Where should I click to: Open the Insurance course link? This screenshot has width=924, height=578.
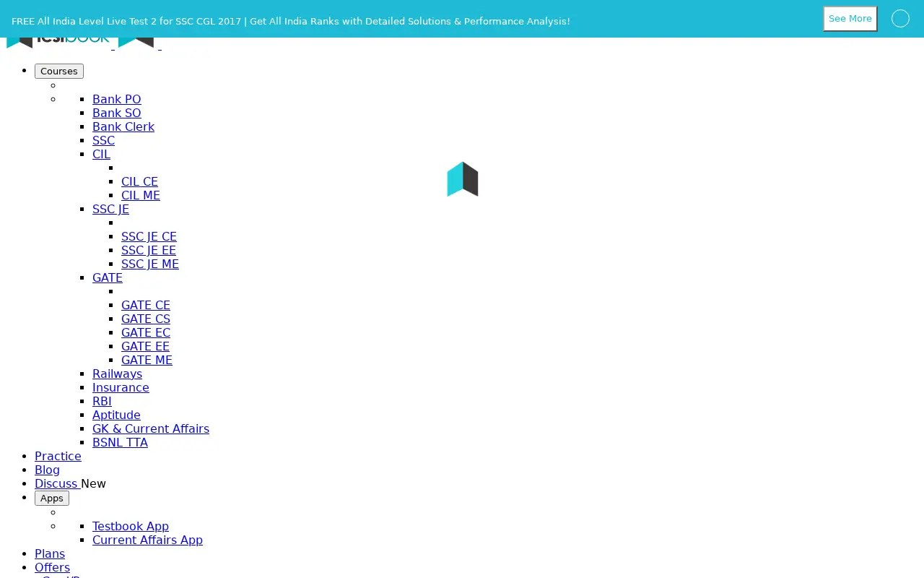pos(121,387)
